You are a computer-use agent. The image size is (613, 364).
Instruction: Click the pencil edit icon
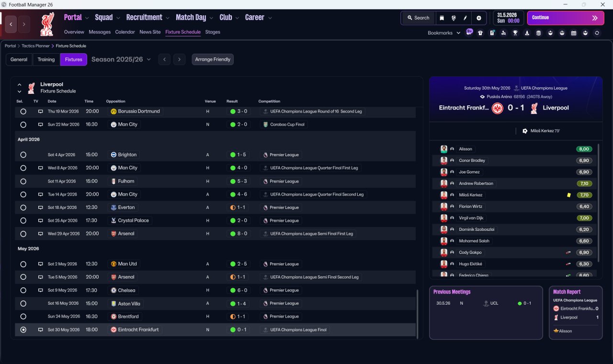[x=465, y=18]
